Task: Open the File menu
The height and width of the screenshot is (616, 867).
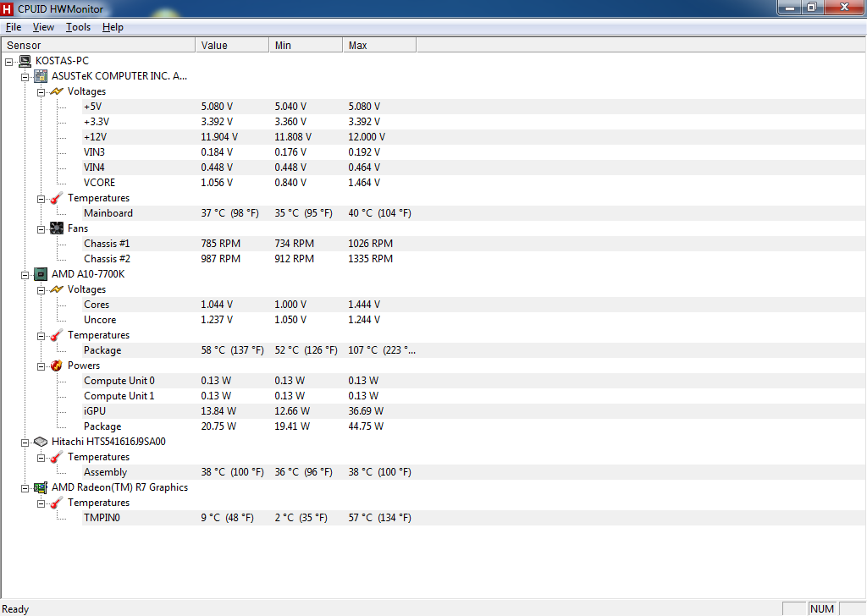Action: (x=14, y=27)
